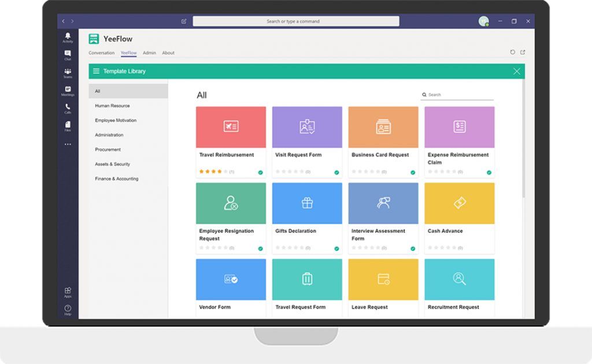Open the Apps icon in the sidebar

point(68,292)
